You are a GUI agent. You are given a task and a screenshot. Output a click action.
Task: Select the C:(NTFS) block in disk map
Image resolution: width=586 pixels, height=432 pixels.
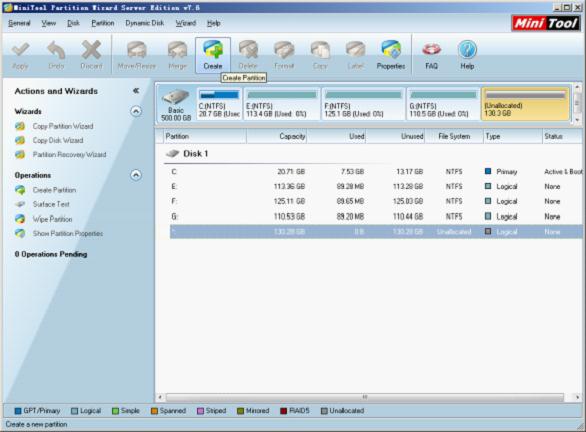pyautogui.click(x=219, y=104)
